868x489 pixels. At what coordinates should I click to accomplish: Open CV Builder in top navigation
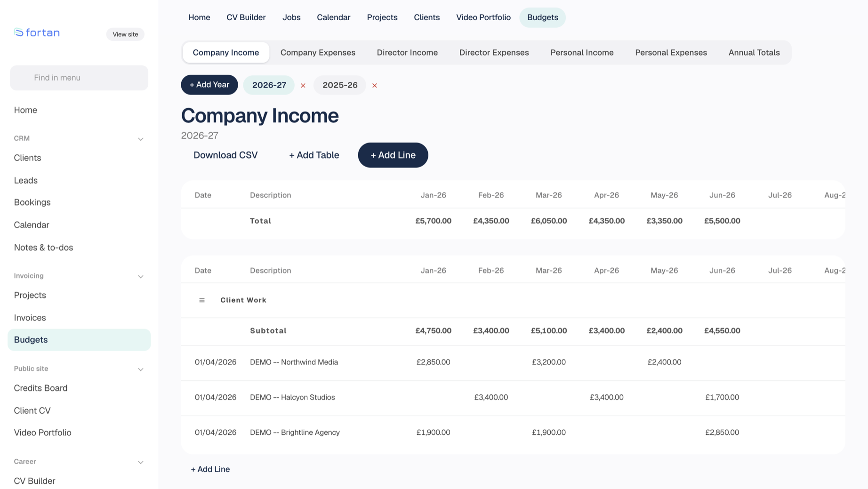[246, 17]
